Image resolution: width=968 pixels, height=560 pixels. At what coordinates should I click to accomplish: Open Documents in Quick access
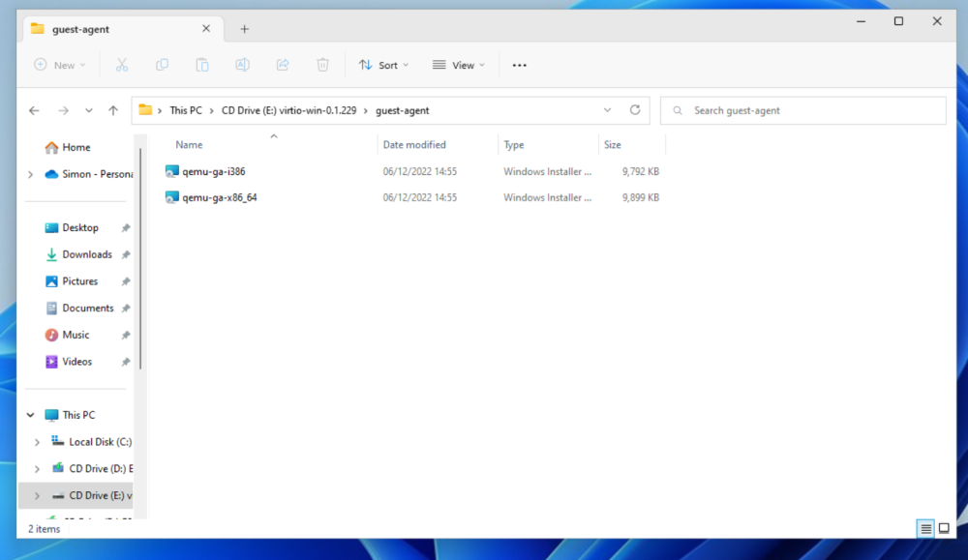coord(88,308)
